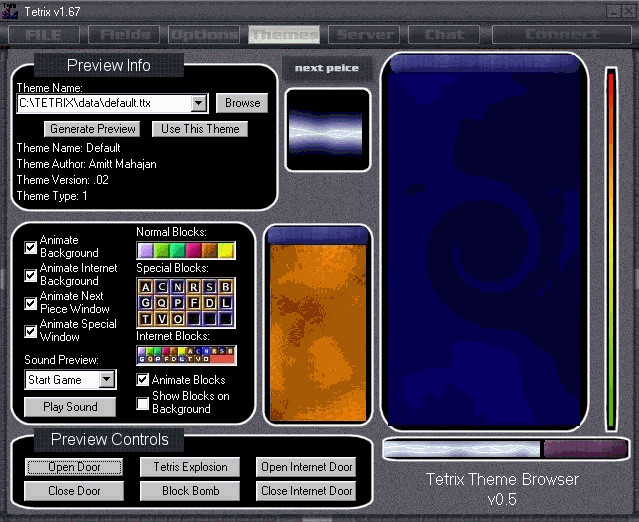Click the Open Door button
The height and width of the screenshot is (522, 639).
click(x=74, y=467)
